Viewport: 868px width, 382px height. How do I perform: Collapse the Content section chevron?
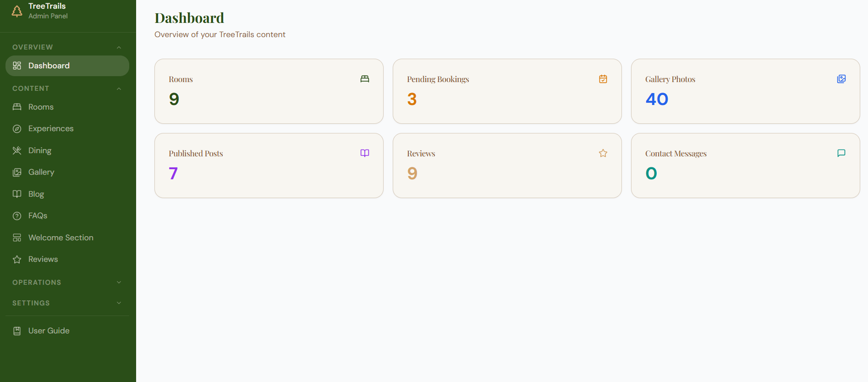click(x=119, y=89)
